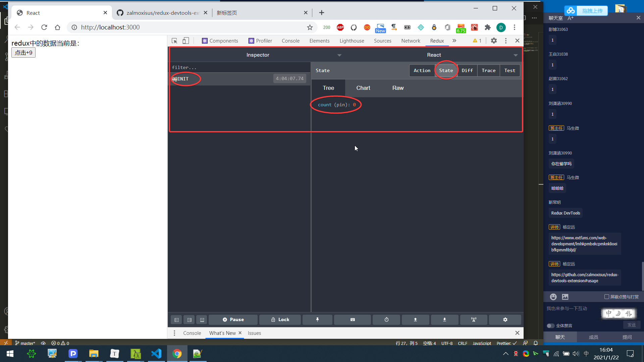
Task: Open the Sources devtools tab
Action: pos(383,41)
